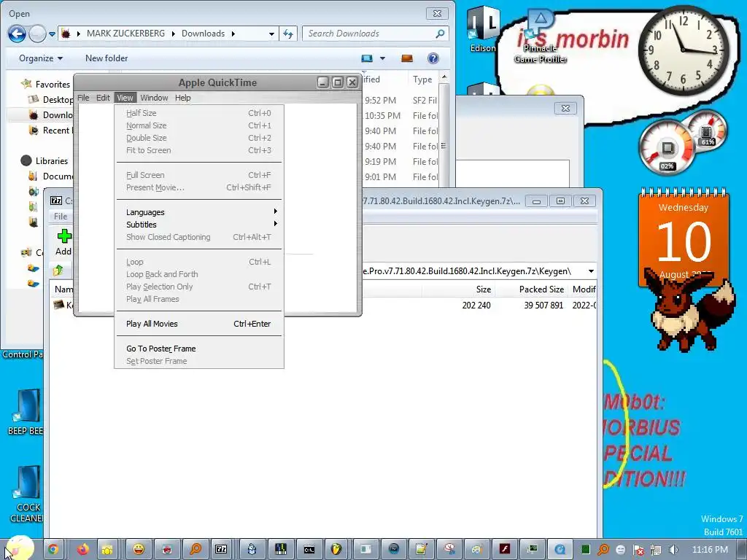Image resolution: width=747 pixels, height=560 pixels.
Task: Expand the Subtitles submenu
Action: (x=200, y=225)
